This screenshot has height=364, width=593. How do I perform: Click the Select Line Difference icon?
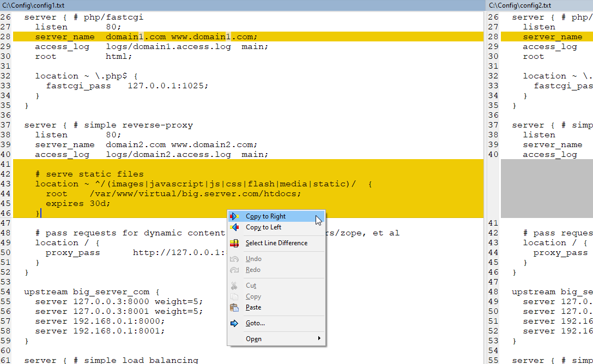pos(234,243)
